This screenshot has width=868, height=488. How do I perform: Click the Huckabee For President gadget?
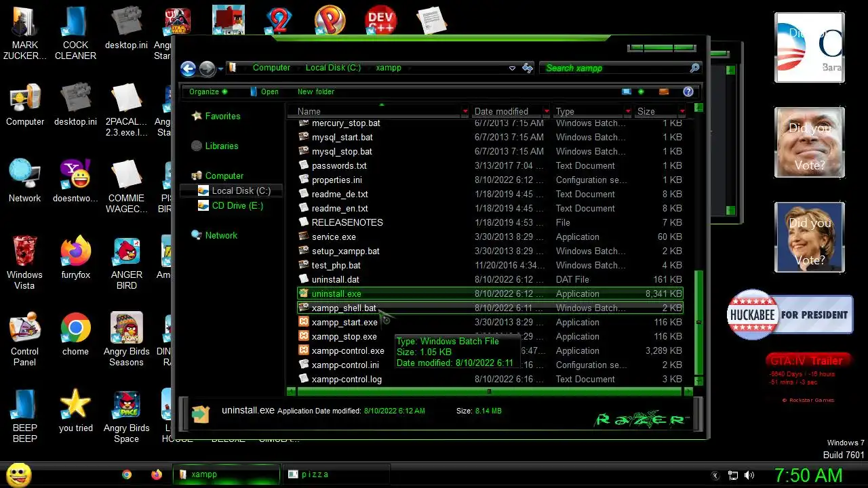[x=790, y=314]
